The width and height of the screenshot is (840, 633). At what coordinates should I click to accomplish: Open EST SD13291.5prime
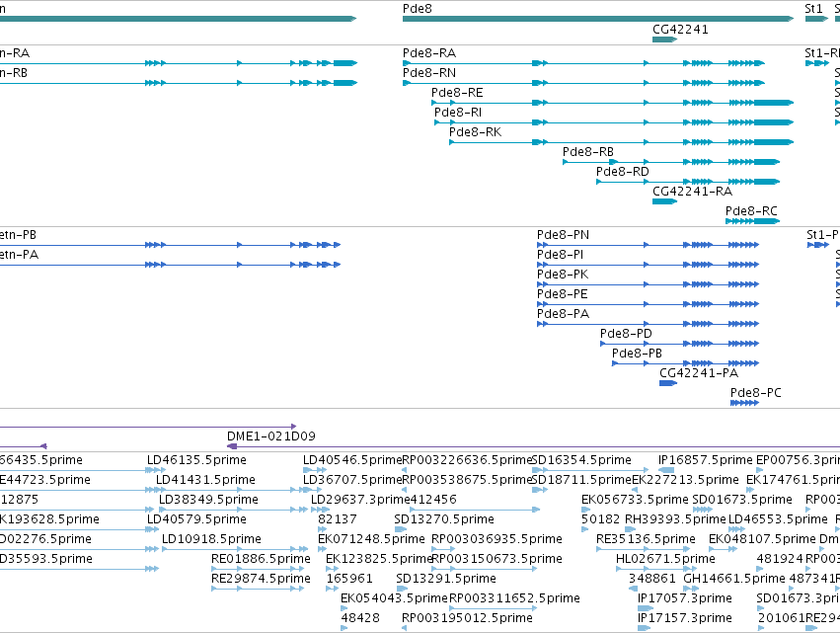coord(446,580)
